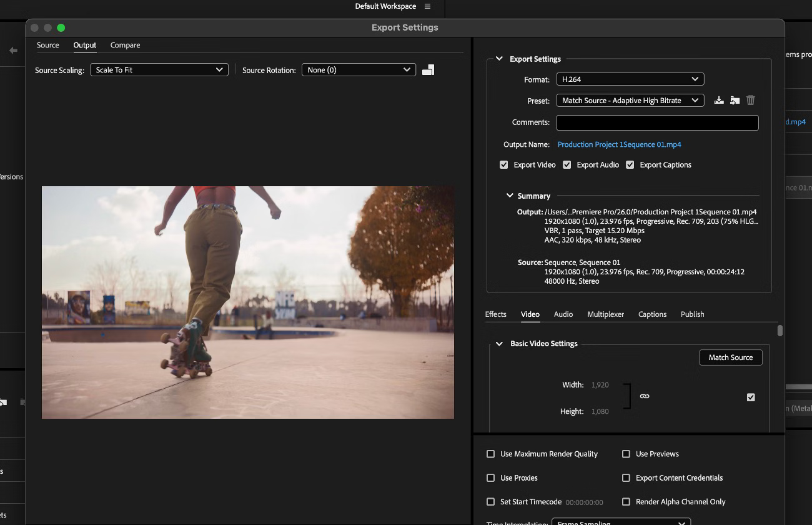Open the Default Workspace hamburger menu
812x525 pixels.
[x=428, y=6]
